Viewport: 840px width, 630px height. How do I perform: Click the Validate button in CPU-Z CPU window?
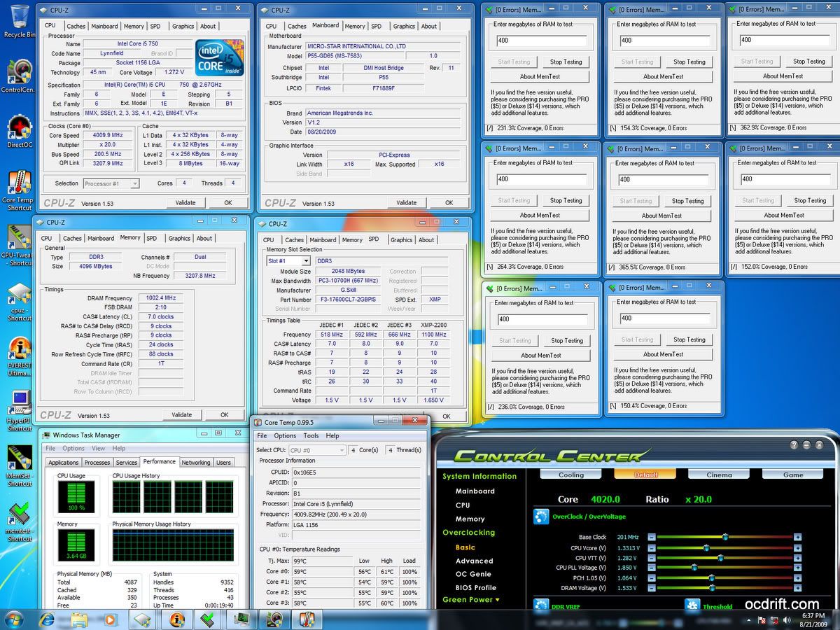pyautogui.click(x=185, y=203)
